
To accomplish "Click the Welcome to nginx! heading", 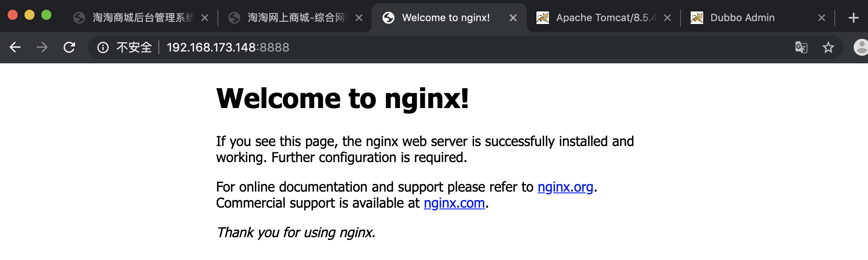I will pyautogui.click(x=343, y=98).
